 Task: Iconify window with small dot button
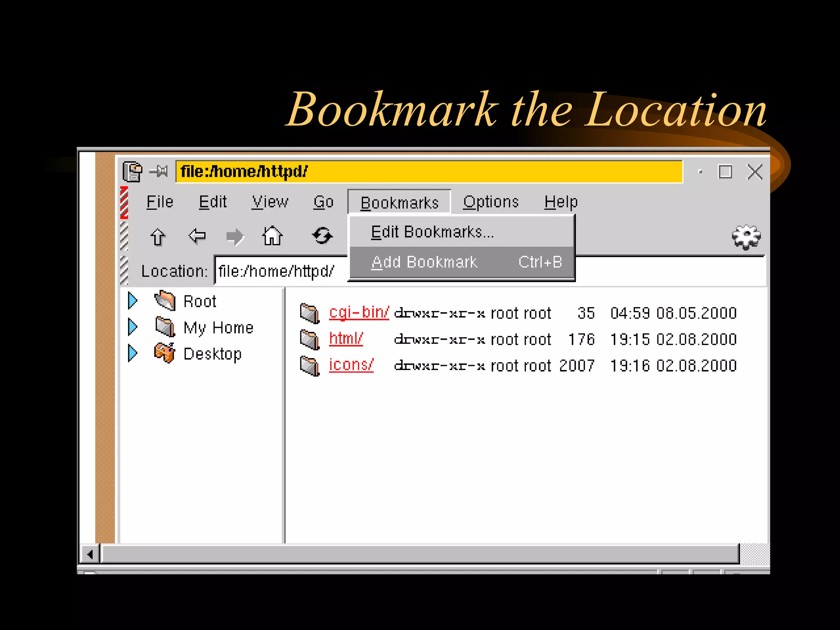700,172
